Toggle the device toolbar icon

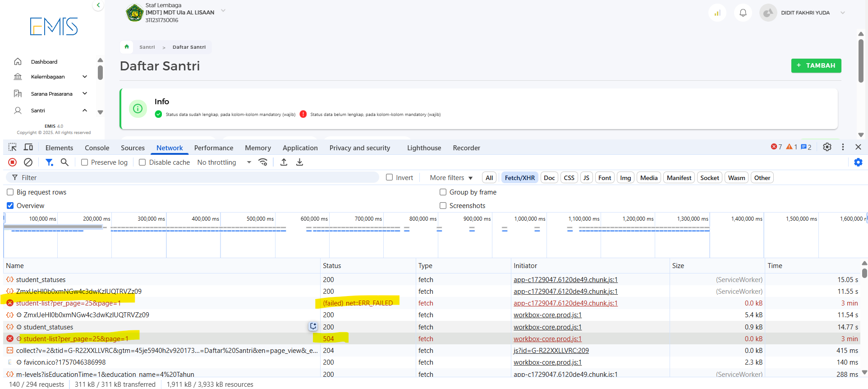[28, 148]
